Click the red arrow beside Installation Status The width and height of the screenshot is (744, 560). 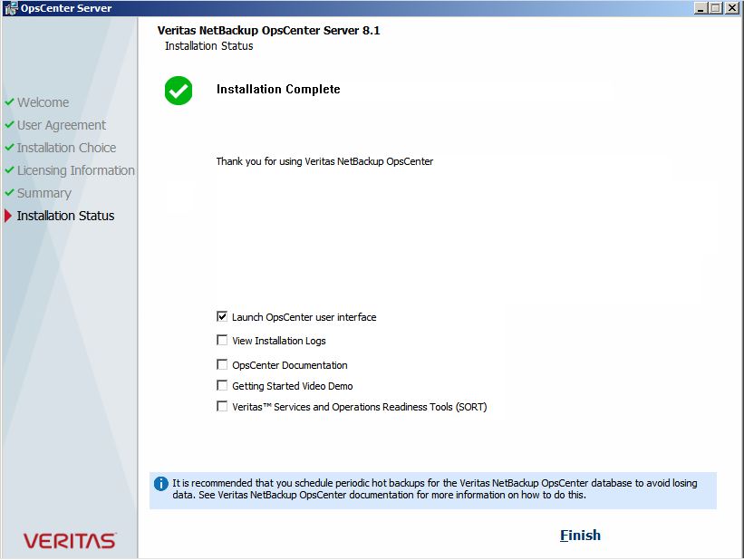pyautogui.click(x=10, y=216)
